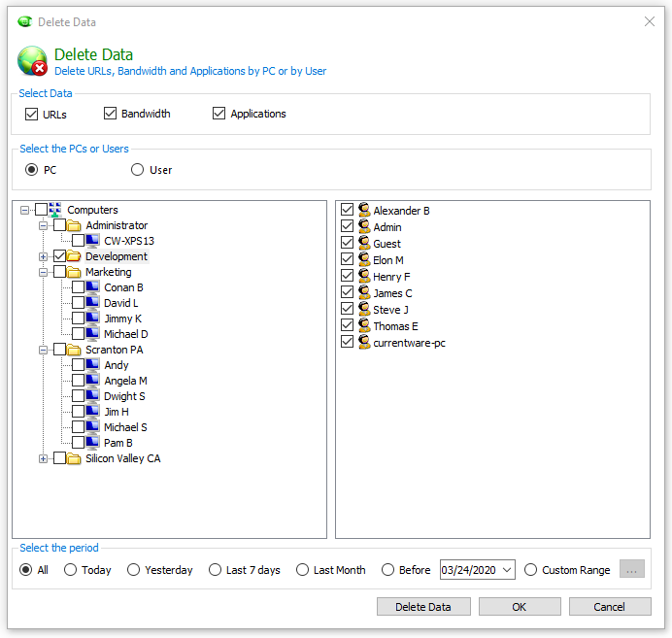Collapse the Scranton PA group
Screen dimensions: 672x638
coord(44,350)
